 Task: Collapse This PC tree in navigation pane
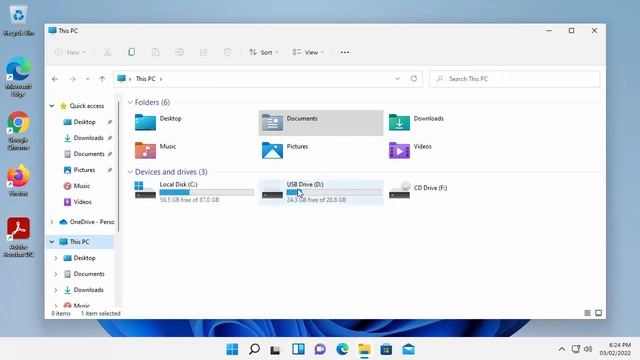tap(52, 242)
